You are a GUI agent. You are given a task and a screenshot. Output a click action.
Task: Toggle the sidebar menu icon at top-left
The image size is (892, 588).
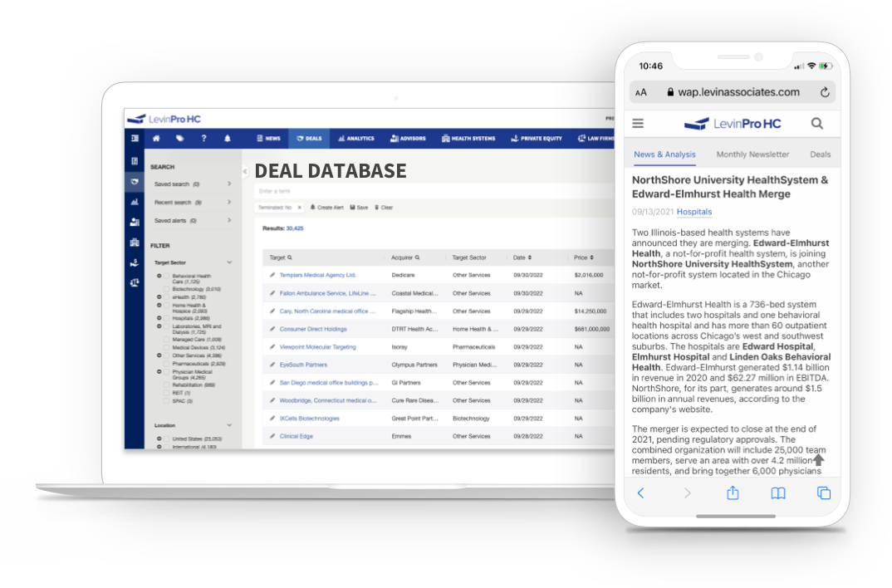pyautogui.click(x=135, y=138)
